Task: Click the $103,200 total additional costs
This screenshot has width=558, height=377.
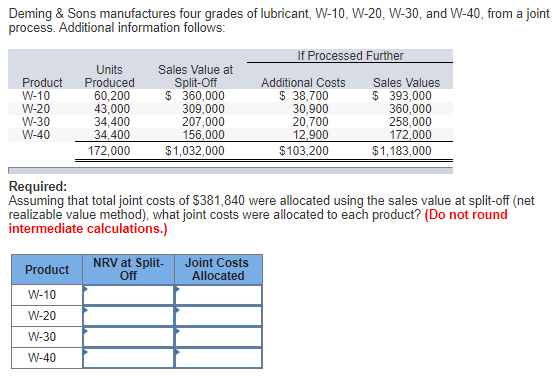Action: click(x=304, y=151)
